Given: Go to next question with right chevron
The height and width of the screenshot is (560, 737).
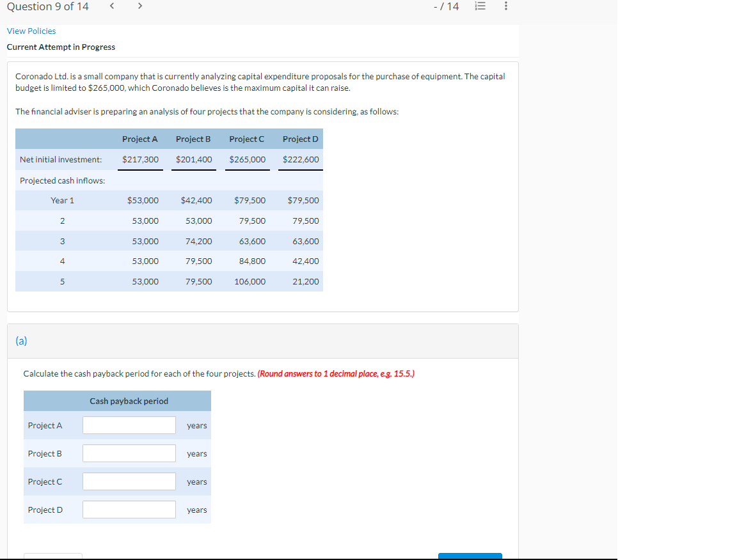Looking at the screenshot, I should click(139, 6).
